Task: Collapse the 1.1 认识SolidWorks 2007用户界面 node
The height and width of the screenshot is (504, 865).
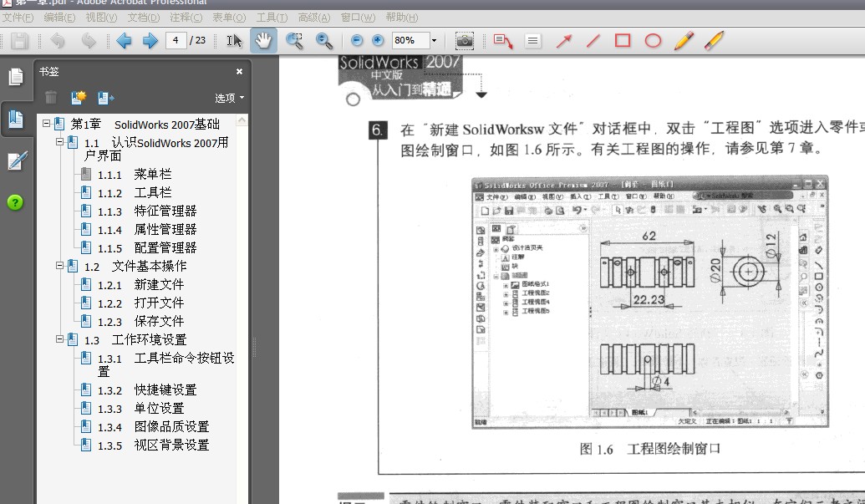Action: [x=60, y=142]
